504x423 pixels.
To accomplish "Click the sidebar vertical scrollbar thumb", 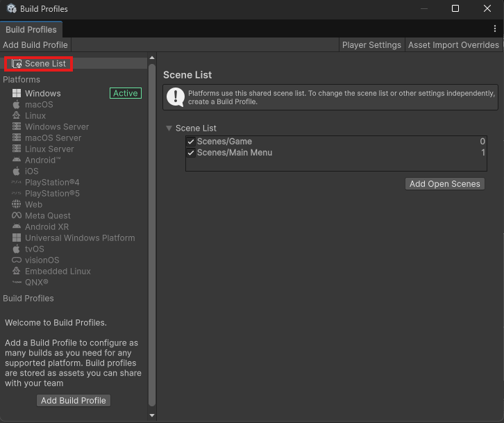I will tap(152, 235).
